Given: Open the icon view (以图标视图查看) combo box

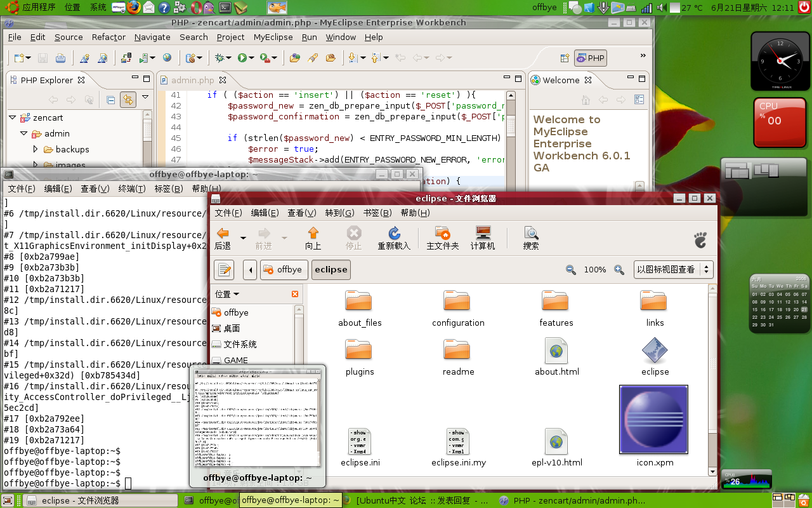Looking at the screenshot, I should pos(674,270).
